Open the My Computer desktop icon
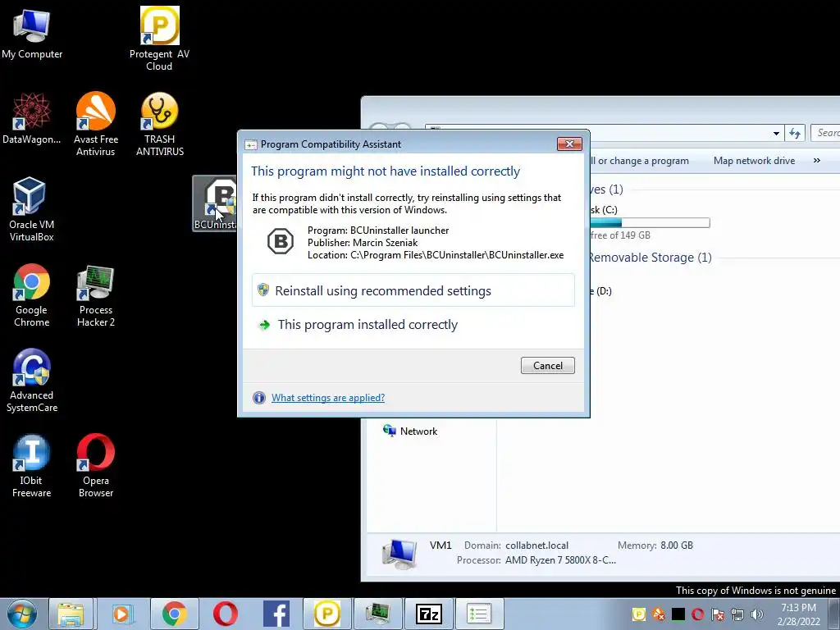 coord(32,34)
